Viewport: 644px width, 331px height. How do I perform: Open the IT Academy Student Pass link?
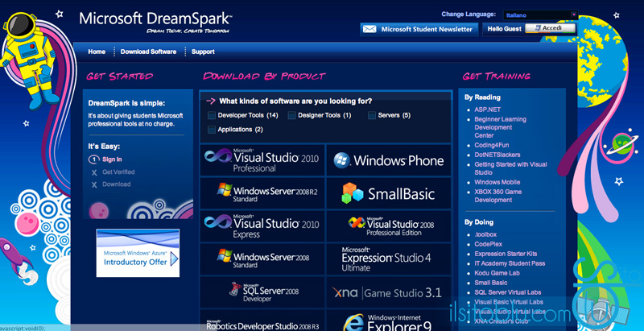(x=510, y=263)
